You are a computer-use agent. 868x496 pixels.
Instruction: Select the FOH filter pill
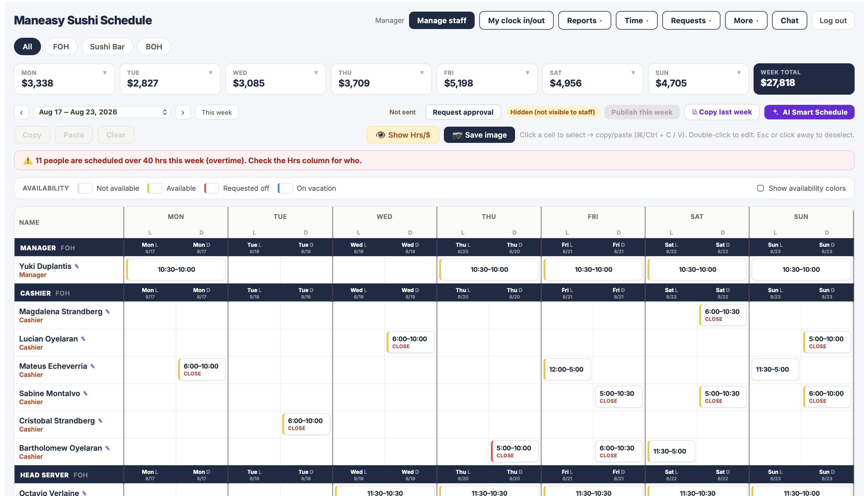point(61,47)
